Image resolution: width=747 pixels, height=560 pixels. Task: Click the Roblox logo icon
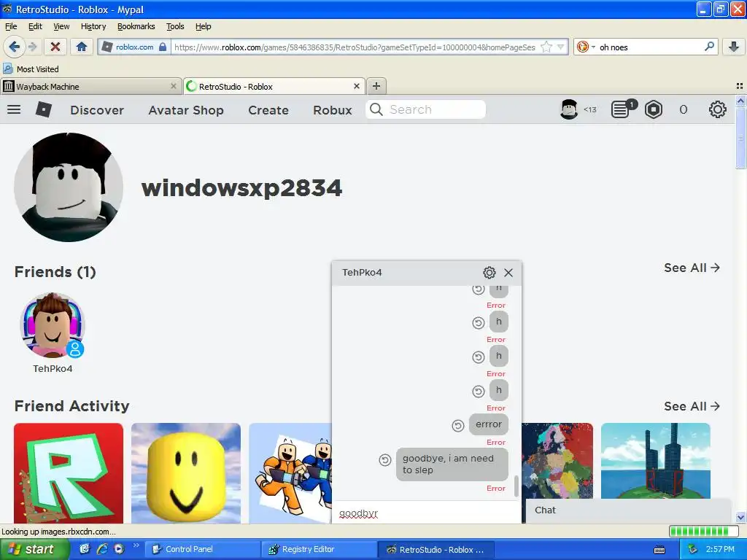point(44,109)
